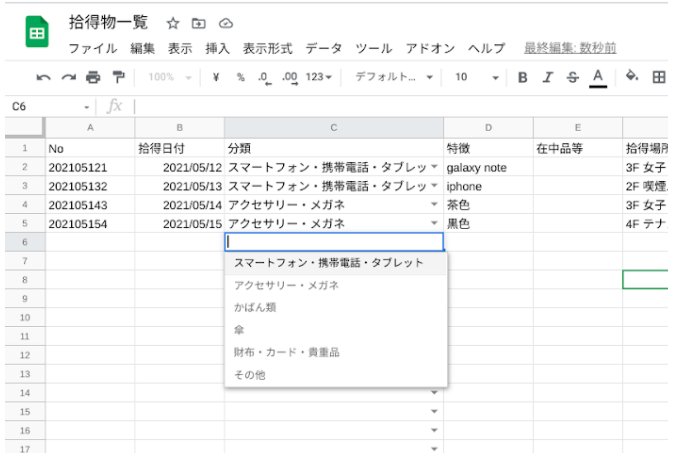Open dropdown arrow in cell C15

pos(434,412)
